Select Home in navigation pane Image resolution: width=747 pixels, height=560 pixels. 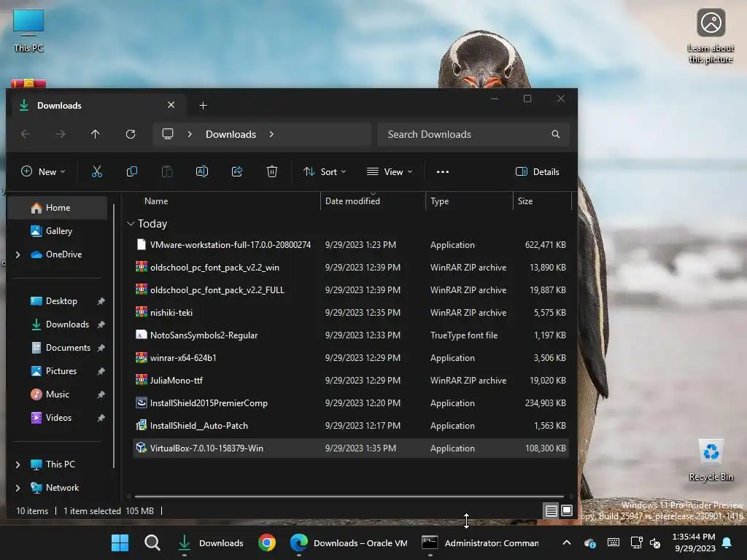click(58, 208)
